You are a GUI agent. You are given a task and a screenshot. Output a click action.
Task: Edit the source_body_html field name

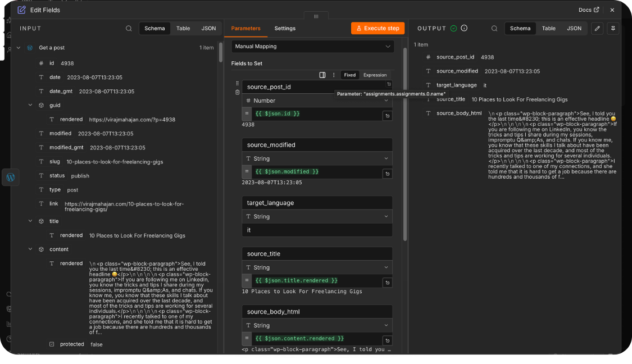pyautogui.click(x=317, y=312)
